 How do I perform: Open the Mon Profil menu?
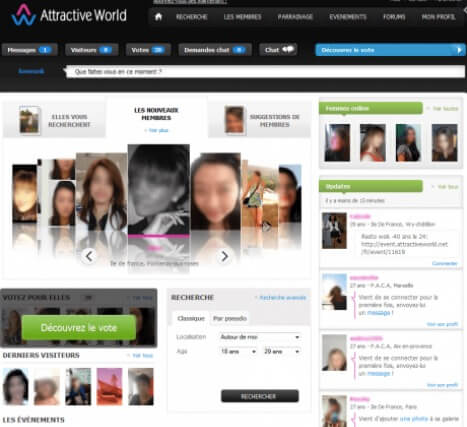click(438, 17)
